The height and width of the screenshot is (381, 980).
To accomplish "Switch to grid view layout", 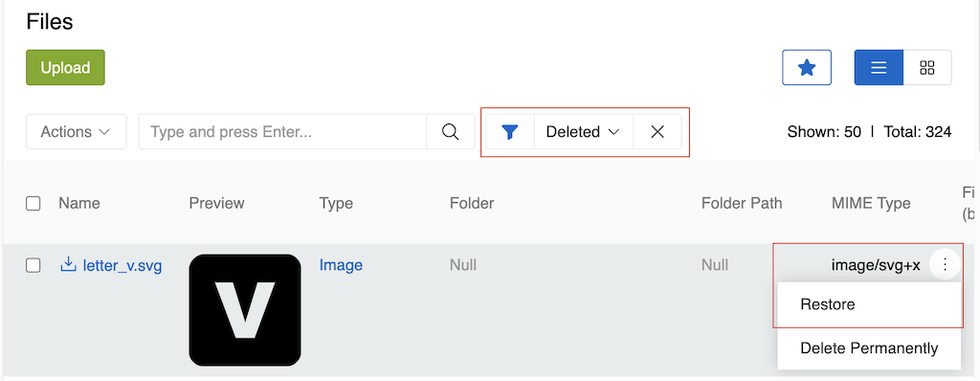I will pyautogui.click(x=927, y=68).
